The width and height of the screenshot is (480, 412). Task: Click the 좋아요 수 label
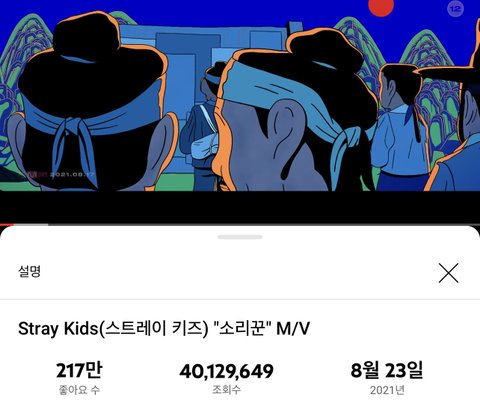(x=79, y=390)
